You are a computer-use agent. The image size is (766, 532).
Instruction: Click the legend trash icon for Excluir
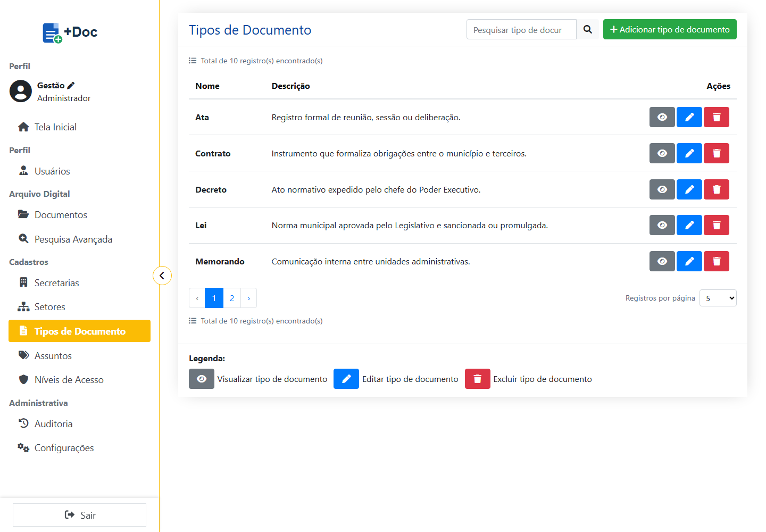pyautogui.click(x=478, y=379)
